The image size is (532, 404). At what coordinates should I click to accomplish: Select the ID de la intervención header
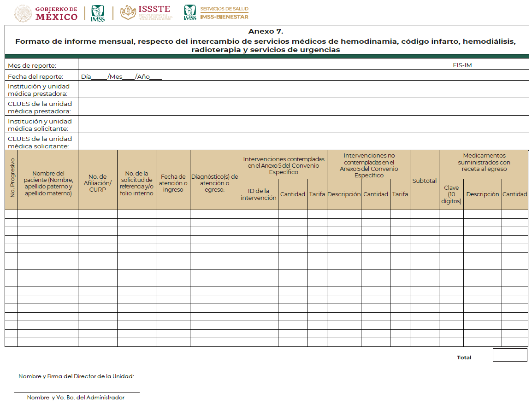click(258, 194)
